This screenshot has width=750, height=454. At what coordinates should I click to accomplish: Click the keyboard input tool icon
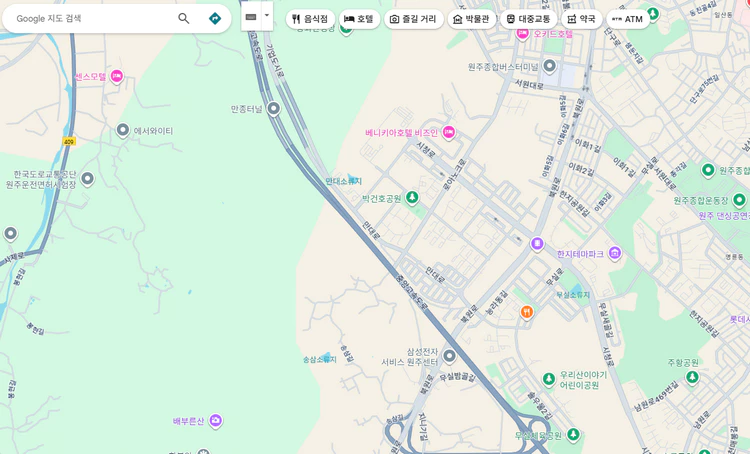click(251, 17)
